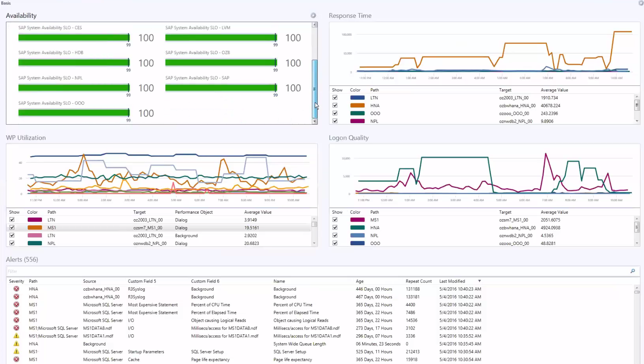Select the Basis title in the top left
Screen dimensions: 644x364
coord(6,3)
